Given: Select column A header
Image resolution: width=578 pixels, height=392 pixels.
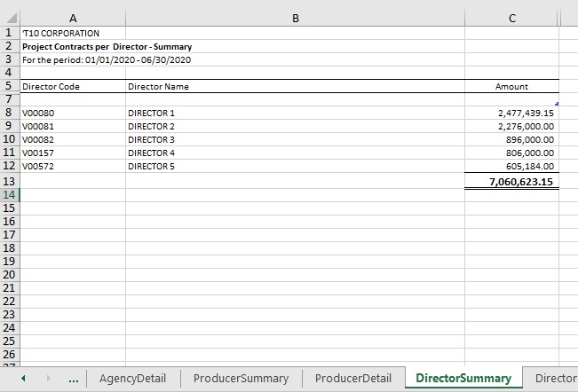Looking at the screenshot, I should click(72, 17).
